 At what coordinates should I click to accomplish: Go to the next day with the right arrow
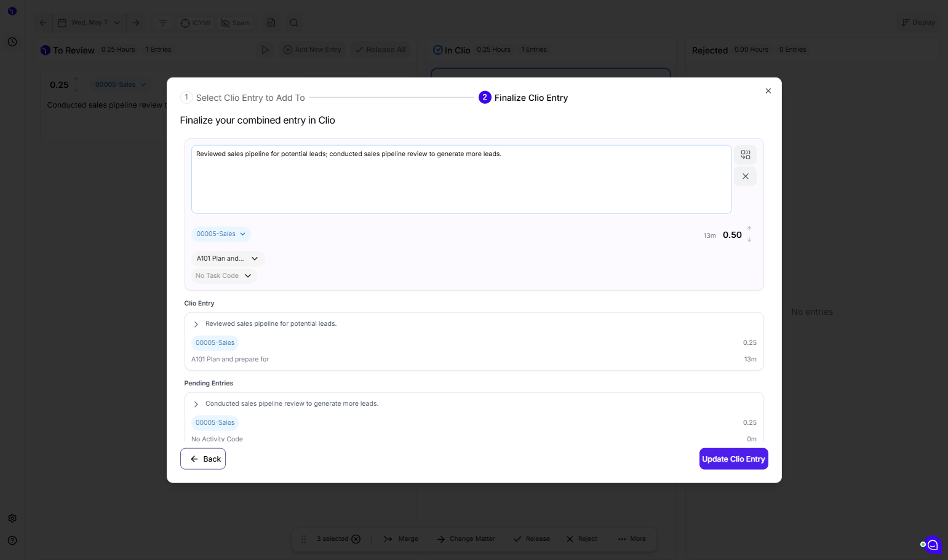coord(136,23)
